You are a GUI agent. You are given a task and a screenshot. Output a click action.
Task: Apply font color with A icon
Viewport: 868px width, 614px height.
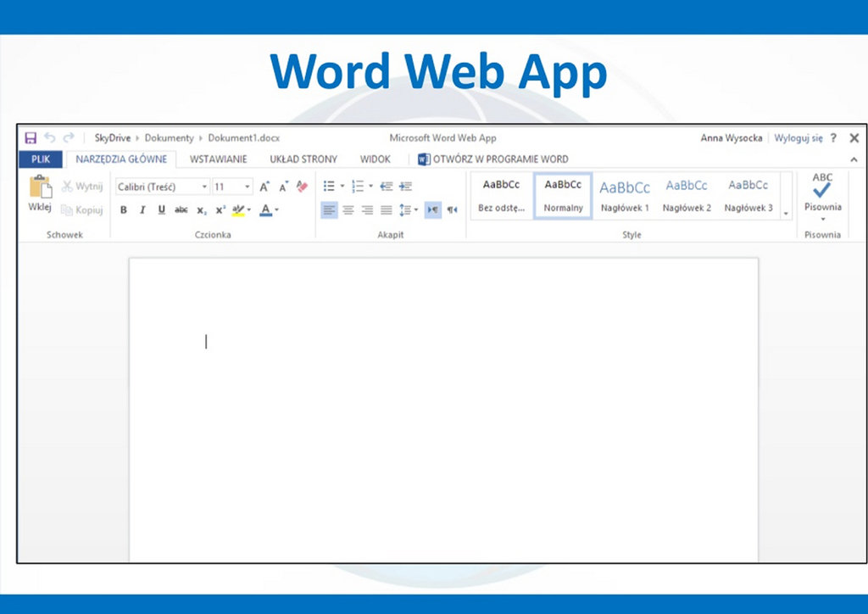point(265,210)
